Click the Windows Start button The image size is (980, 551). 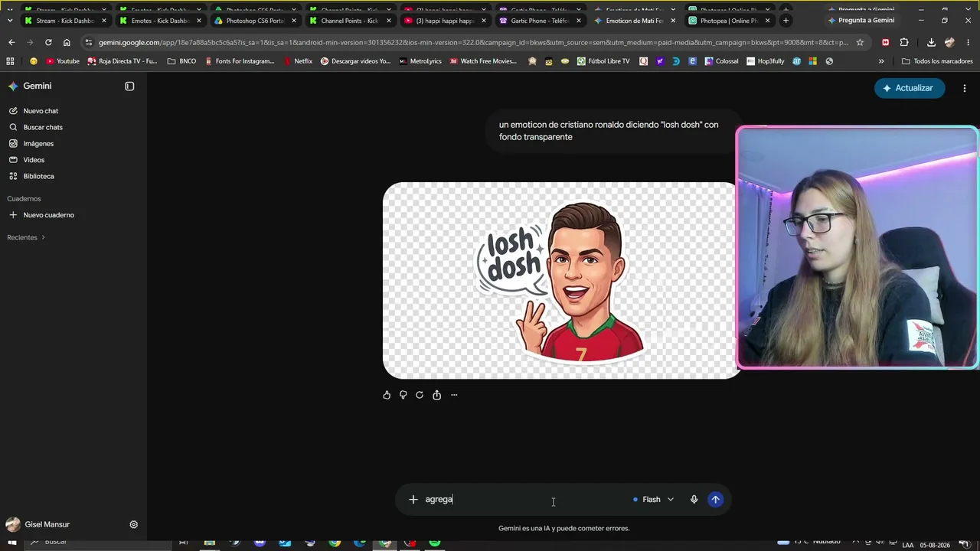coord(12,543)
